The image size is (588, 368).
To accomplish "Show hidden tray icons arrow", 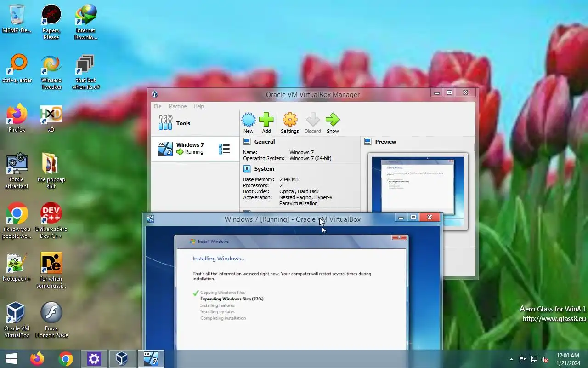I will (511, 359).
